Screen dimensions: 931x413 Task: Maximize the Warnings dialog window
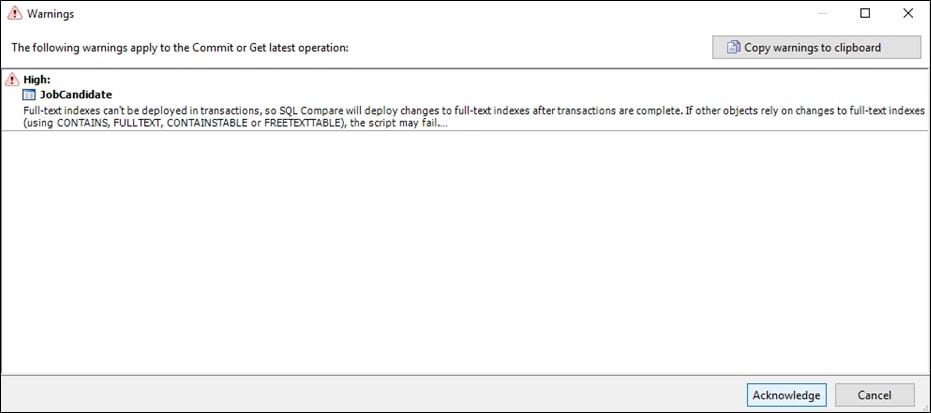point(865,13)
